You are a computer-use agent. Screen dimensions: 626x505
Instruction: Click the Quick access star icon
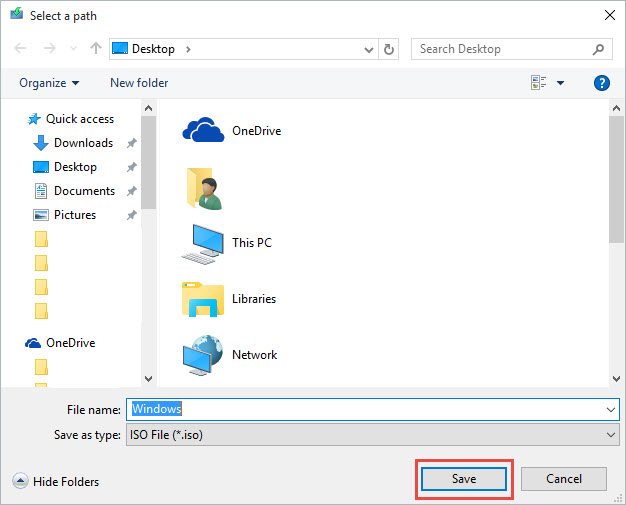[34, 119]
